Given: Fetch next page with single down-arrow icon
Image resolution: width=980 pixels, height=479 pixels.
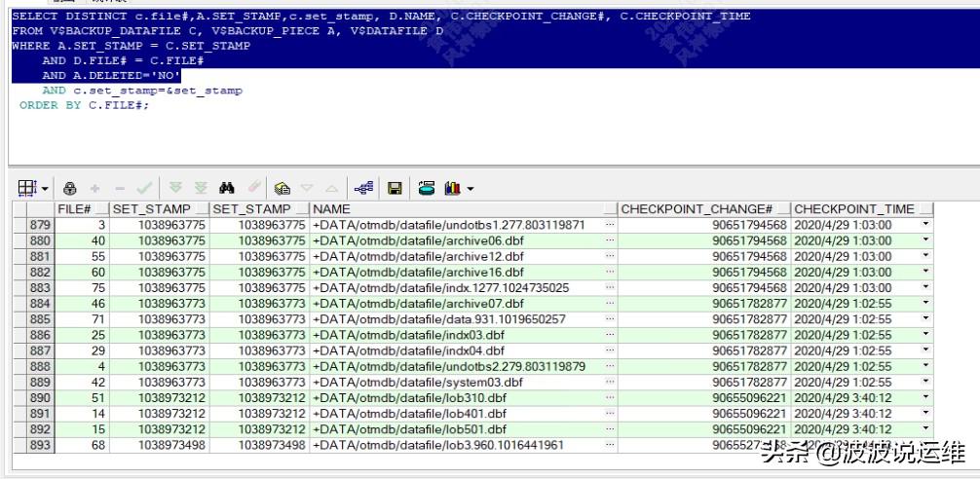Looking at the screenshot, I should coord(177,189).
